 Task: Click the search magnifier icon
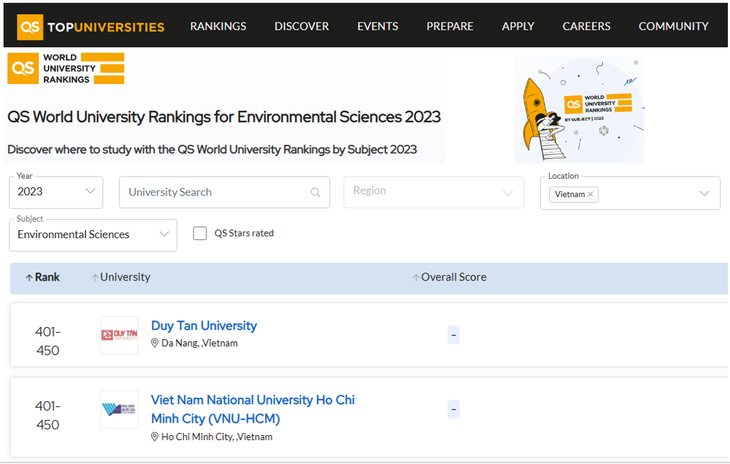pyautogui.click(x=315, y=193)
